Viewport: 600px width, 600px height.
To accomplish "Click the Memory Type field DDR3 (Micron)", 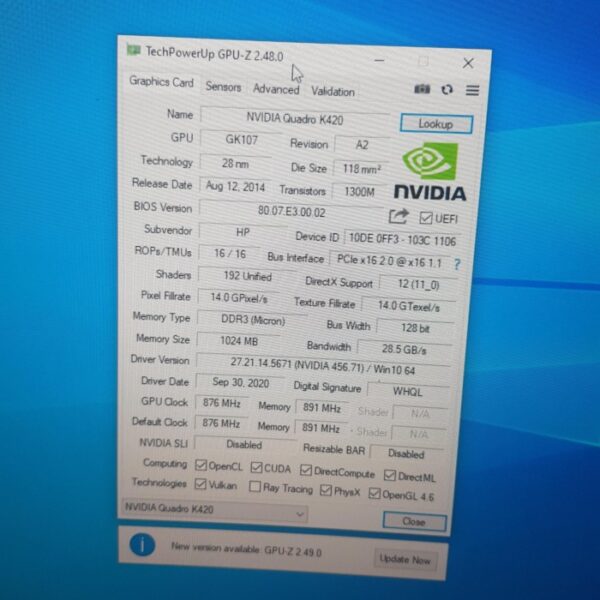I will point(253,320).
